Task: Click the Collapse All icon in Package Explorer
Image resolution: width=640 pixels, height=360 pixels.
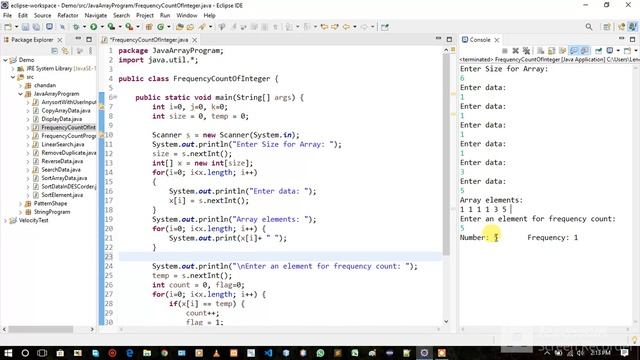Action: pyautogui.click(x=54, y=51)
